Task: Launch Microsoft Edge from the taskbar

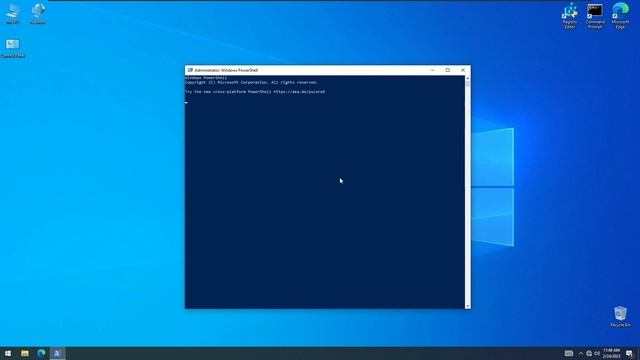Action: (x=41, y=353)
